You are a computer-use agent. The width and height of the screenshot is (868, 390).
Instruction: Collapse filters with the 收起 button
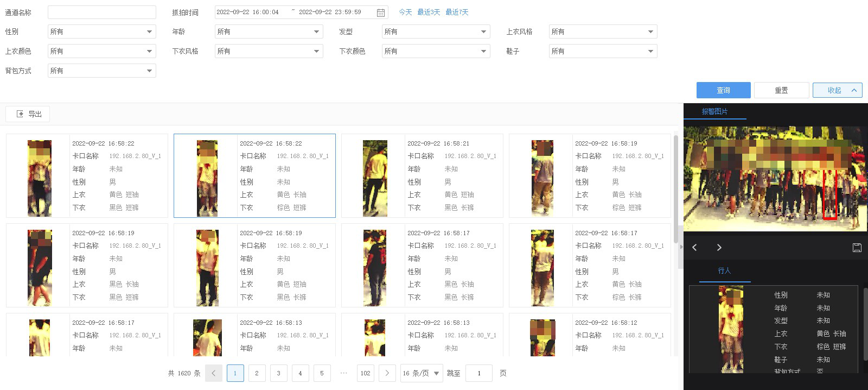pos(837,90)
